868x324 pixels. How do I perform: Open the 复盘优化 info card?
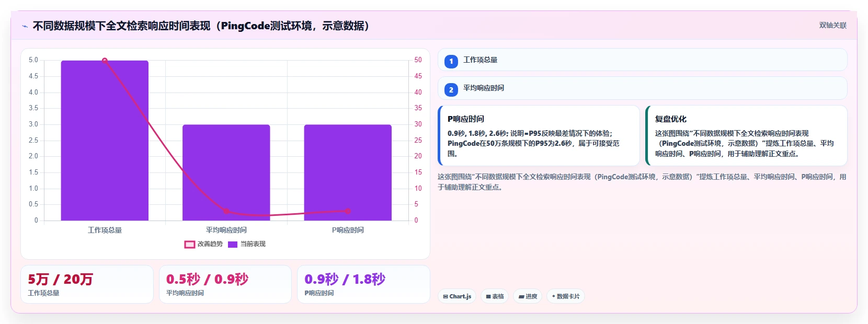[746, 136]
